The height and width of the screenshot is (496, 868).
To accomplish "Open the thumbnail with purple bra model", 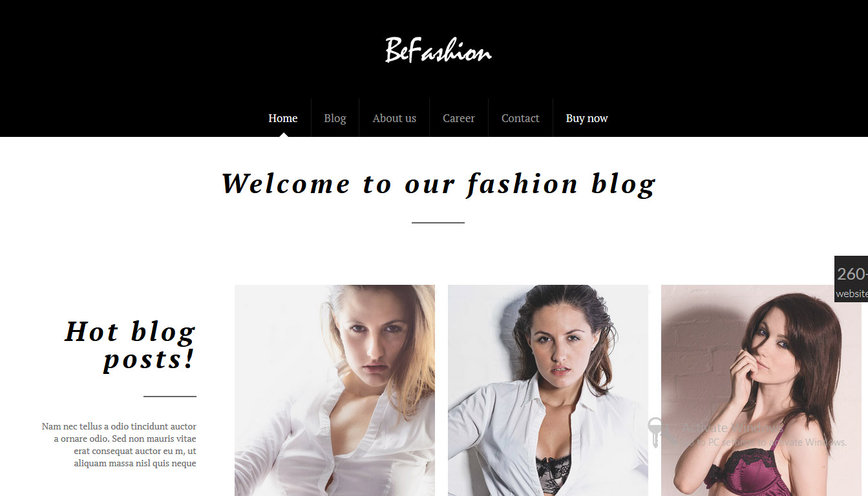I will [x=761, y=390].
